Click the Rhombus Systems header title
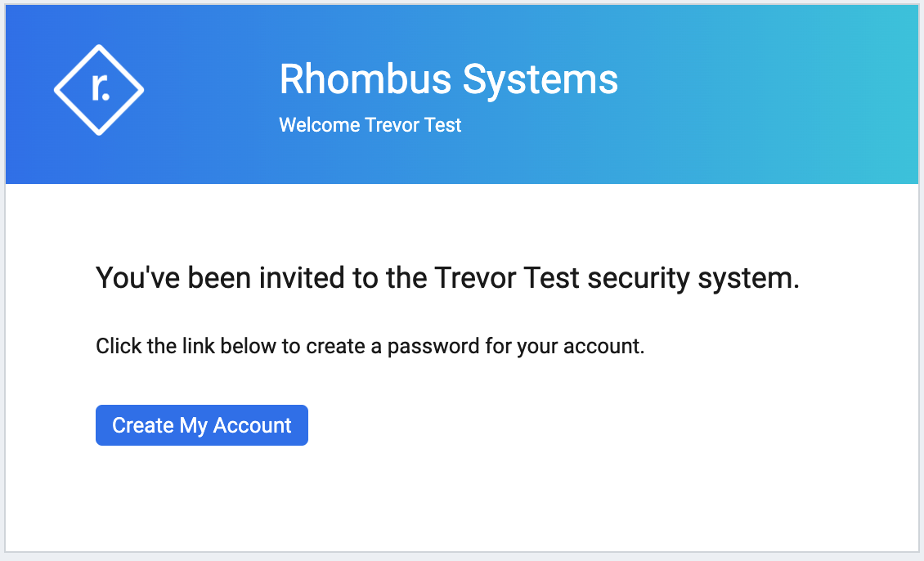924x561 pixels. coord(448,79)
